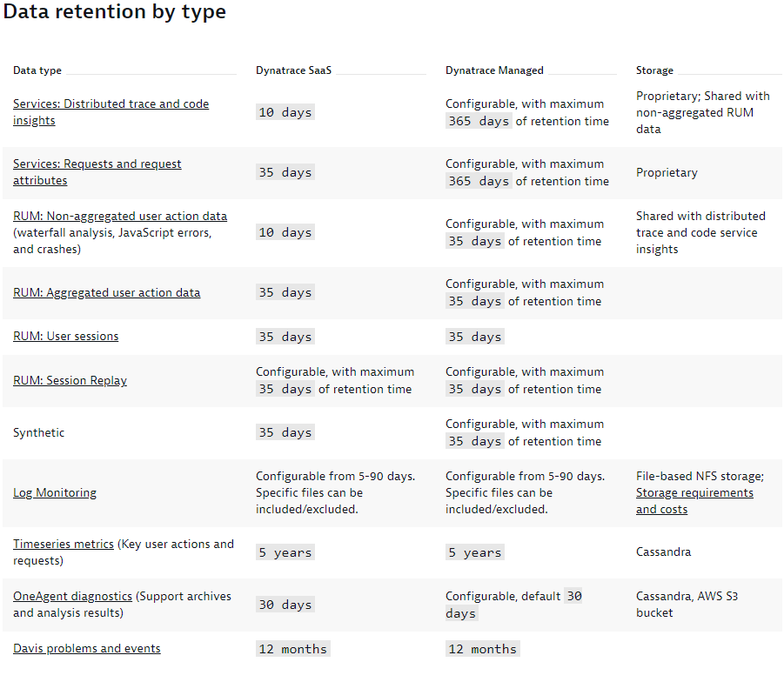Click the Dynatrace Managed column header
Viewport: 784px width, 682px height.
494,70
